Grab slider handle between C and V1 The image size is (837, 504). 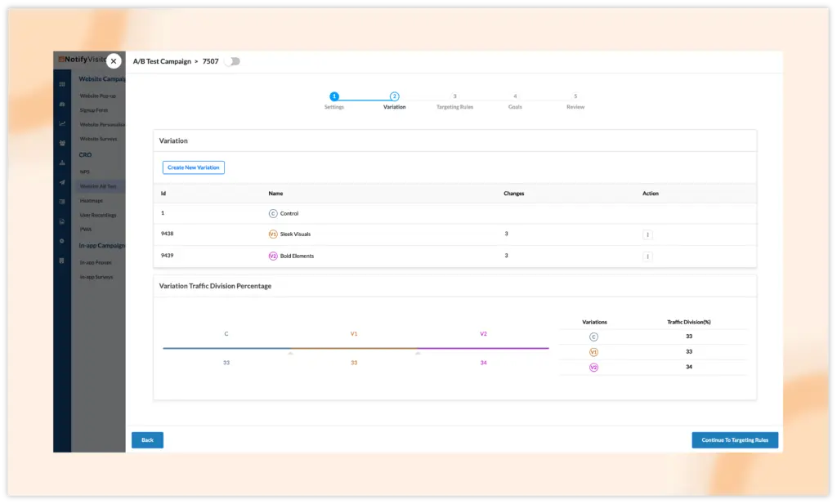(x=290, y=353)
